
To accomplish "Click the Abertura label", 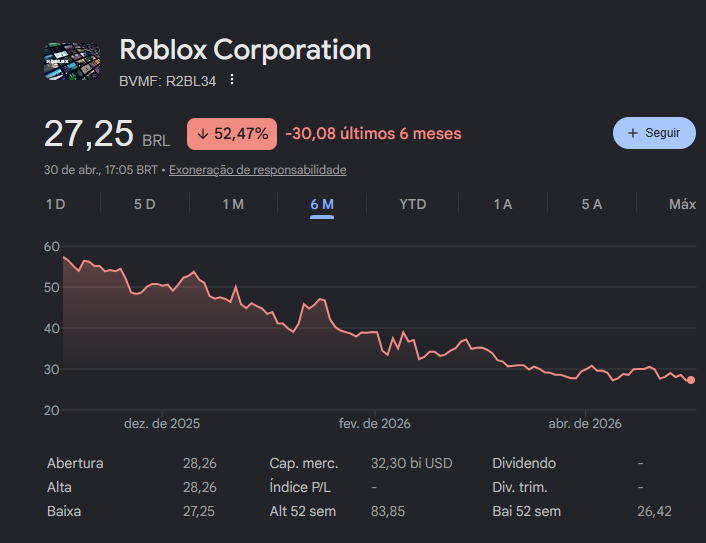I will (75, 463).
